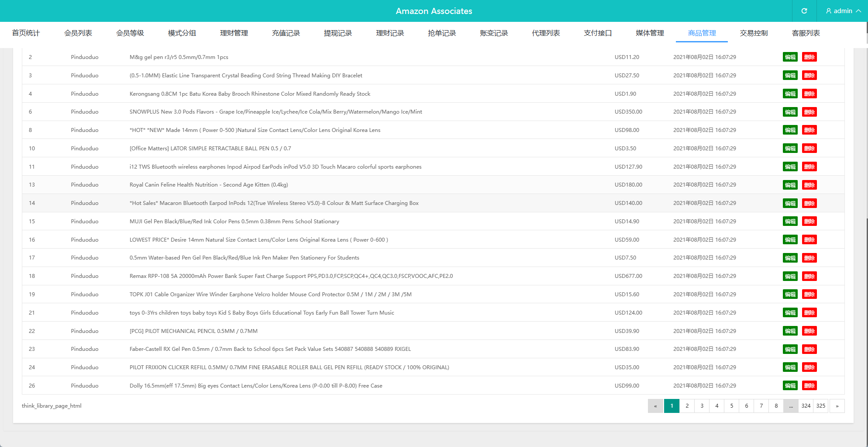Viewport: 868px width, 447px height.
Task: Edit the PILOT MECHANICAL PENCIL product
Action: (790, 331)
